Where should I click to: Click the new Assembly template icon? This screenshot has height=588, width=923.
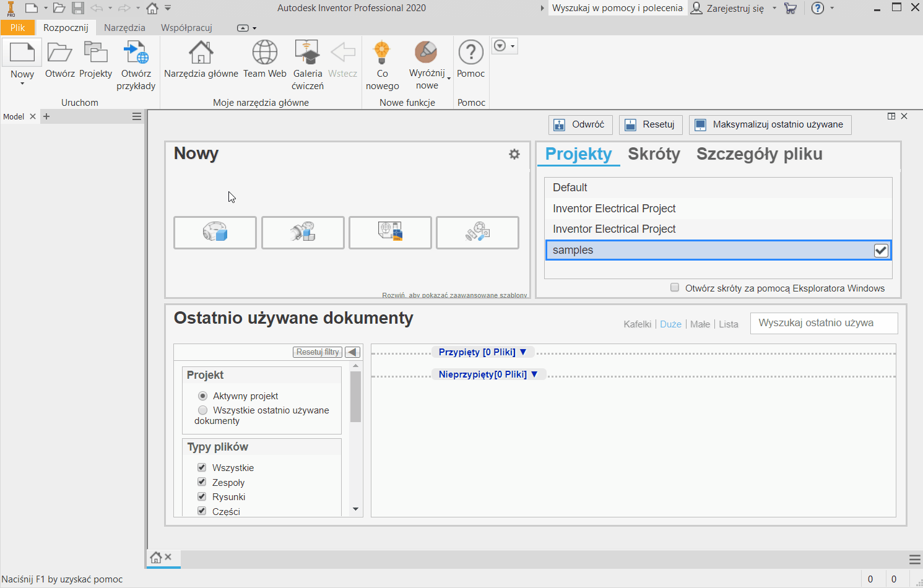point(303,232)
